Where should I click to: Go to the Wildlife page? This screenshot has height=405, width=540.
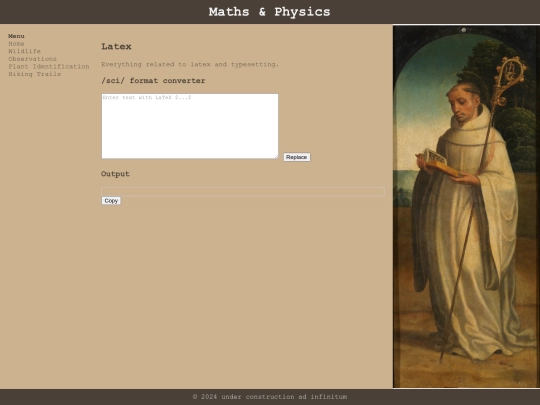[x=24, y=51]
